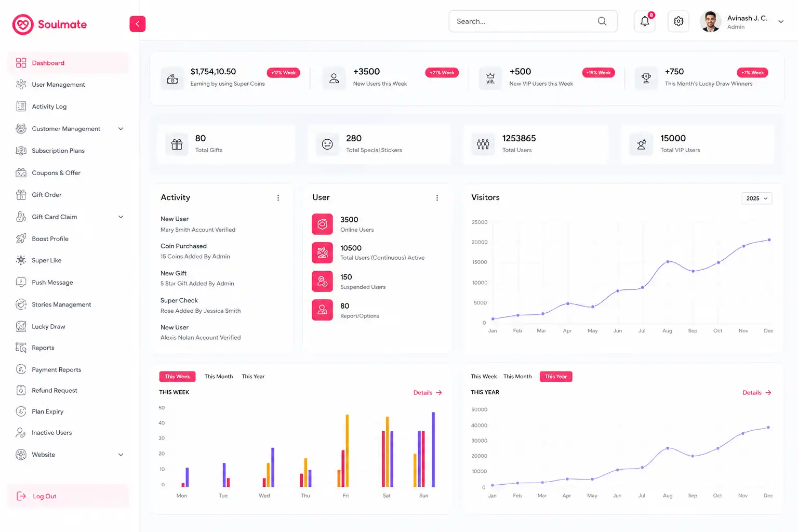The image size is (798, 532).
Task: Click the Total Gifts box icon
Action: [x=177, y=144]
